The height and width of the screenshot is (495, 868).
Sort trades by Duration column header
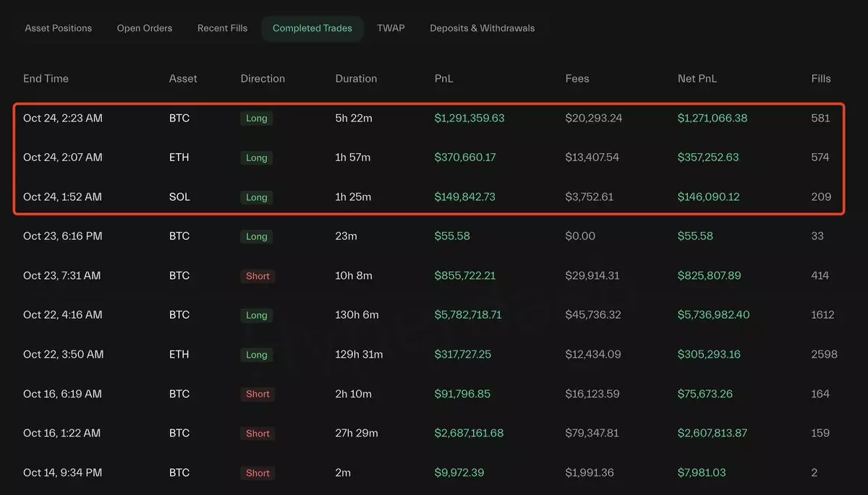pyautogui.click(x=356, y=78)
